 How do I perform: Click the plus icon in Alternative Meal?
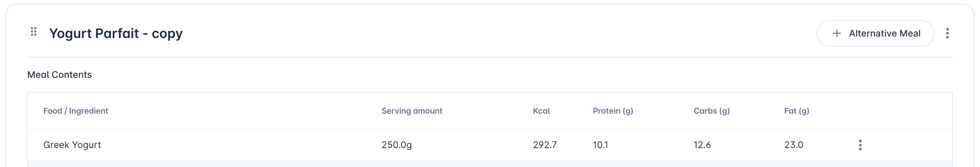pos(837,34)
